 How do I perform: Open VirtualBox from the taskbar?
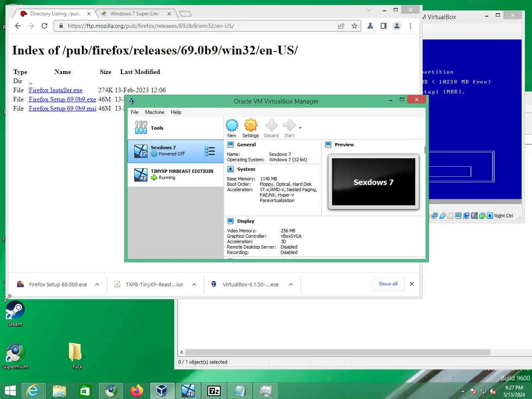click(162, 391)
